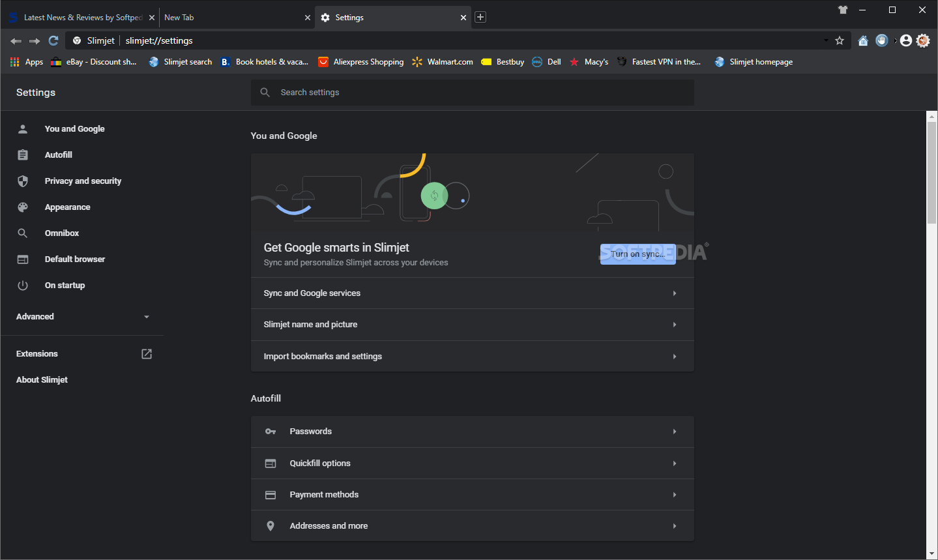Open Payment methods row arrow
This screenshot has width=938, height=560.
(674, 495)
